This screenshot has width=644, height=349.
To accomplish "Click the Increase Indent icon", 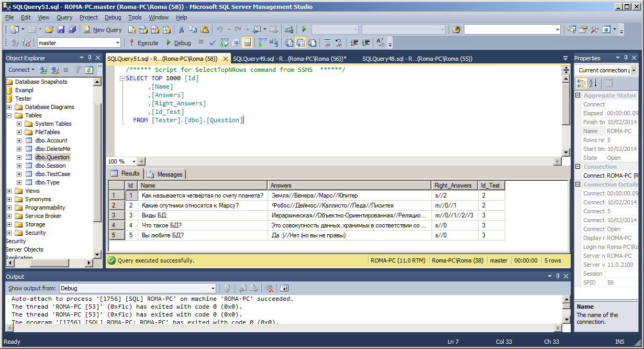I will pos(365,43).
